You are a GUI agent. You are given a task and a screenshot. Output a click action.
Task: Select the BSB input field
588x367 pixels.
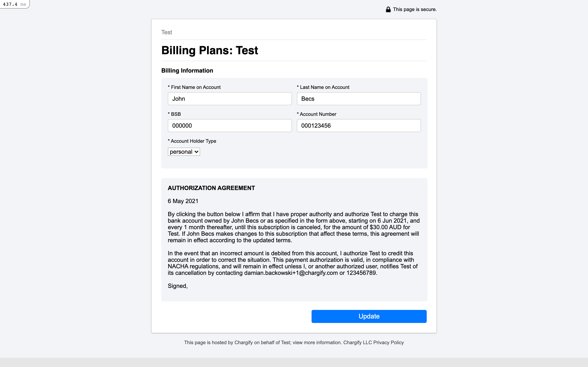(x=230, y=126)
